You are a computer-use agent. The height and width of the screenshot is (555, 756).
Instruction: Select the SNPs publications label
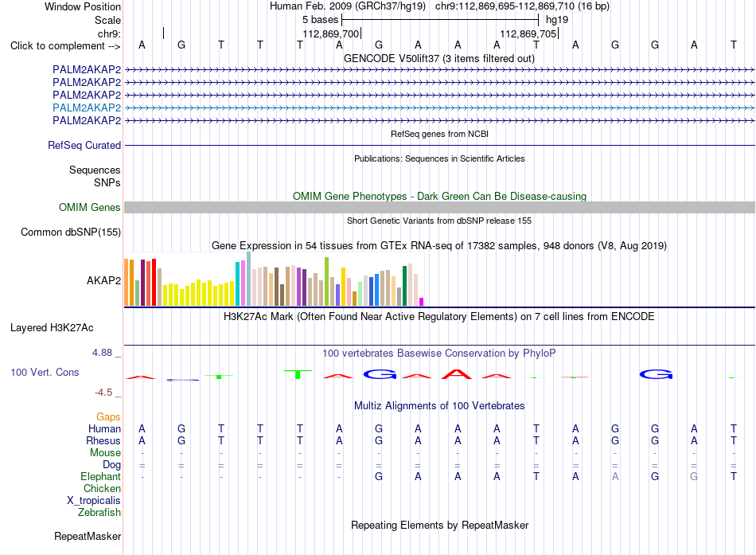tap(107, 182)
